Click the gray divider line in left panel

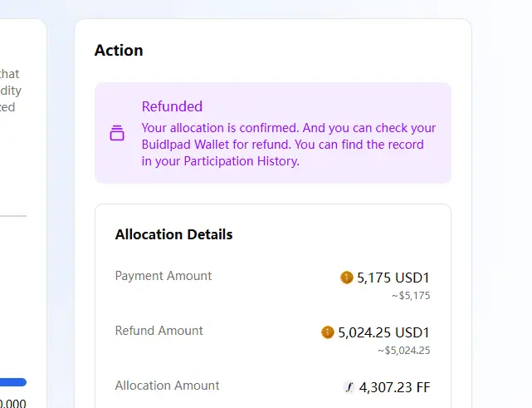pyautogui.click(x=13, y=215)
